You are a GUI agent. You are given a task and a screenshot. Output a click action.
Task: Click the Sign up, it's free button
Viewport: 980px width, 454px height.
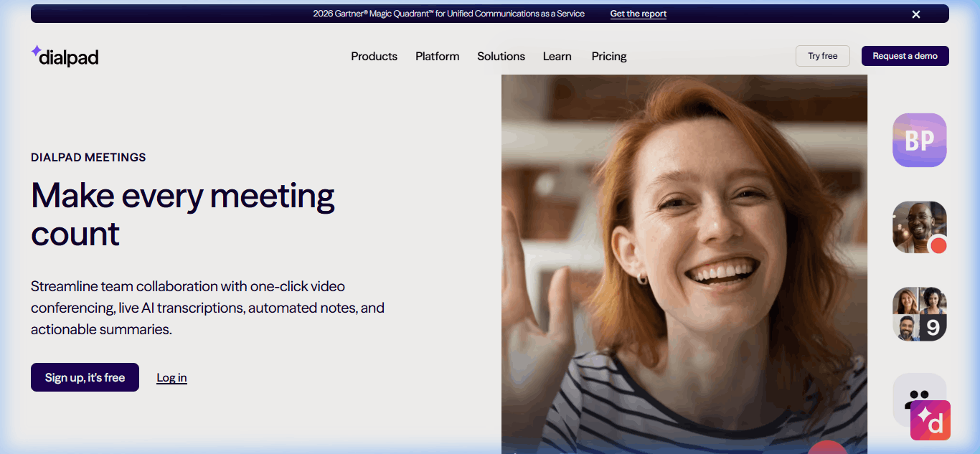point(85,377)
